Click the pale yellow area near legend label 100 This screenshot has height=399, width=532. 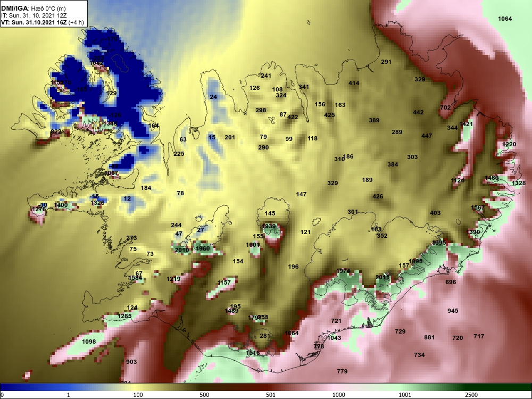[x=136, y=387]
